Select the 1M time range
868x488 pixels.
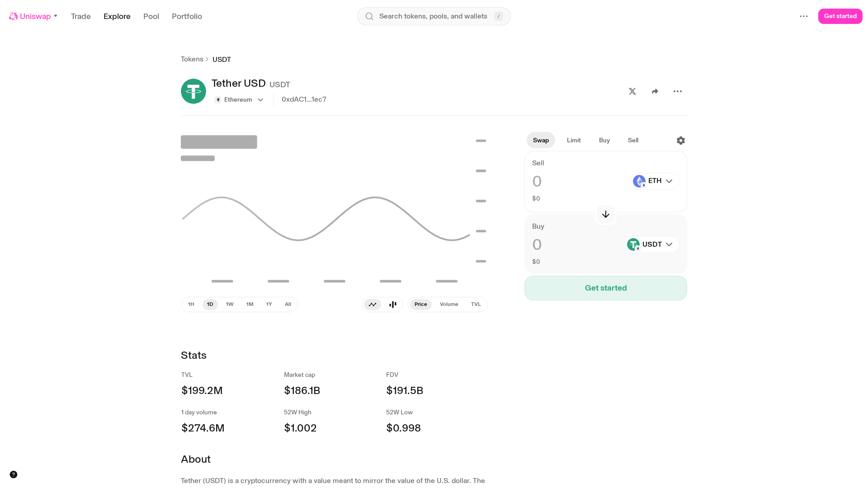250,305
